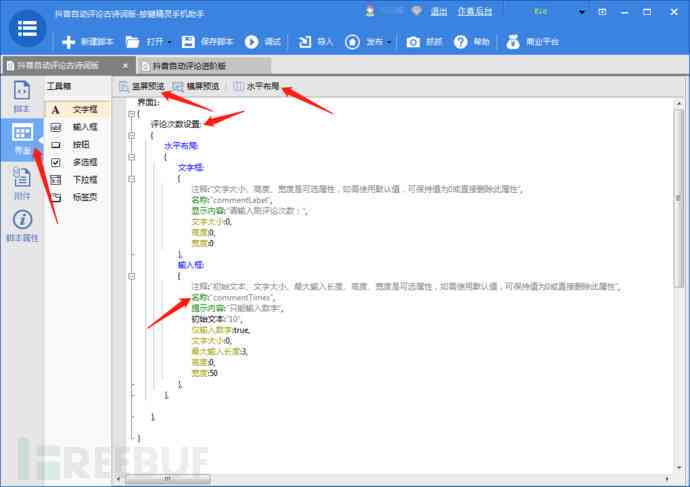690x487 pixels.
Task: Open the 抓抓 camera capture tool
Action: (x=413, y=42)
